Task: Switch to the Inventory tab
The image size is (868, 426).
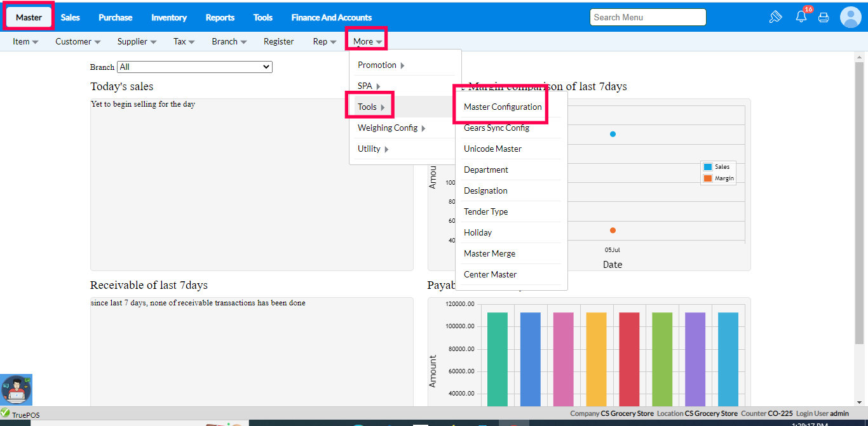Action: click(169, 17)
